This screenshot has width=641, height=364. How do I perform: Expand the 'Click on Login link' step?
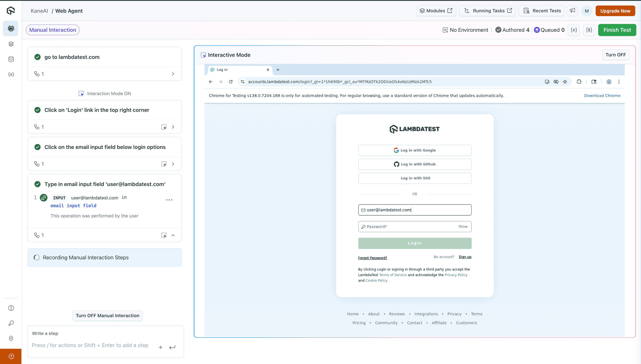tap(173, 127)
